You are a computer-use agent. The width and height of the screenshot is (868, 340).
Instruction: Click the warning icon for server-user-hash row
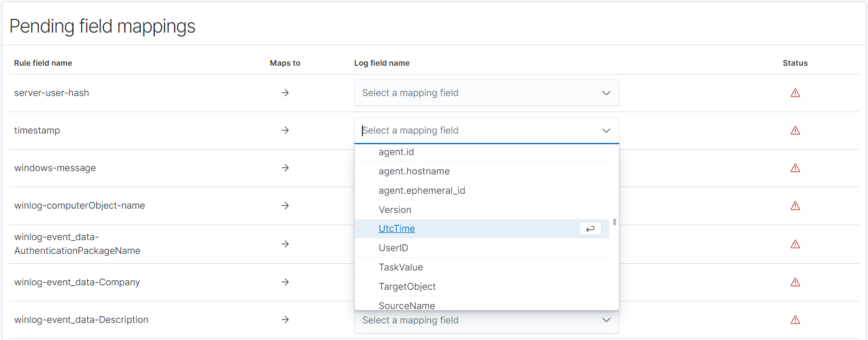point(795,93)
